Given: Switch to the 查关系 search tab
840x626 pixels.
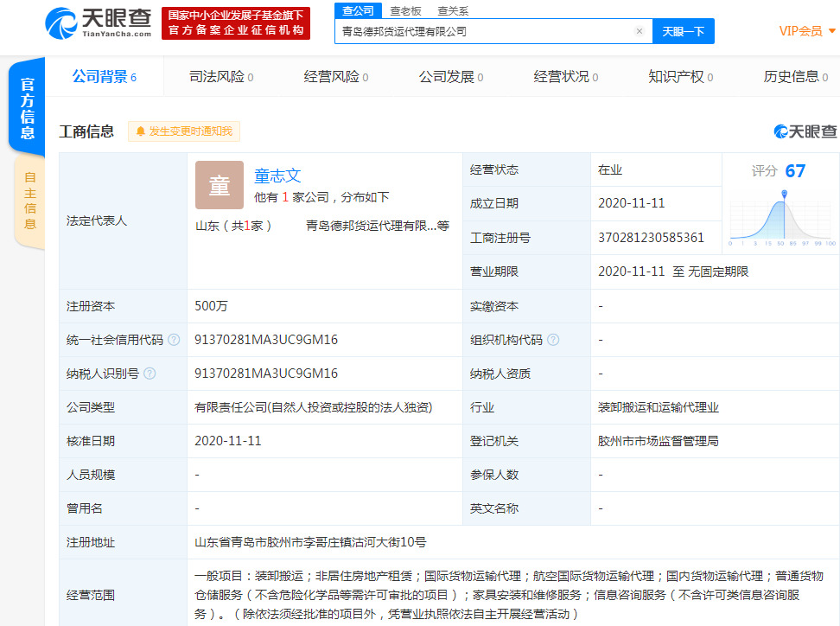Looking at the screenshot, I should 453,11.
